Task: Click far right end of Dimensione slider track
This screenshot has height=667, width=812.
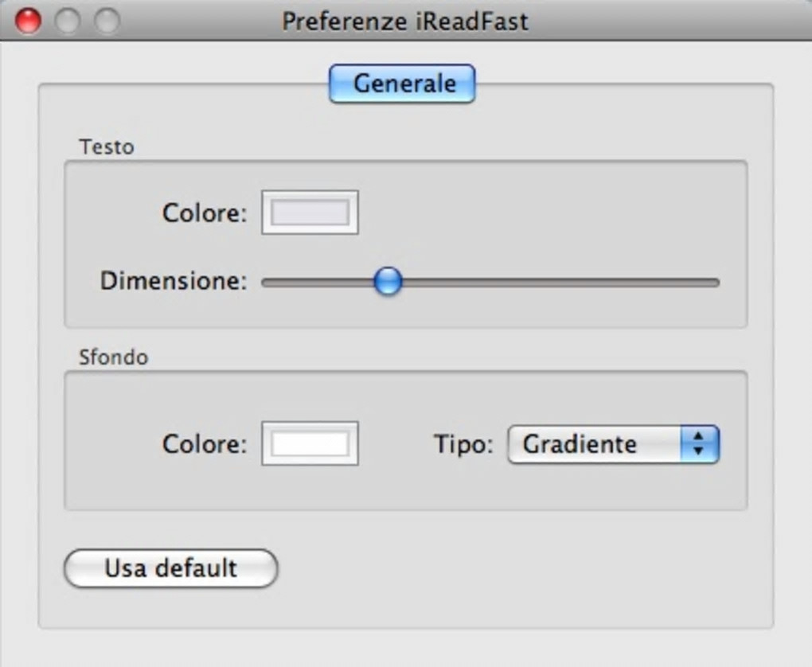Action: 714,282
